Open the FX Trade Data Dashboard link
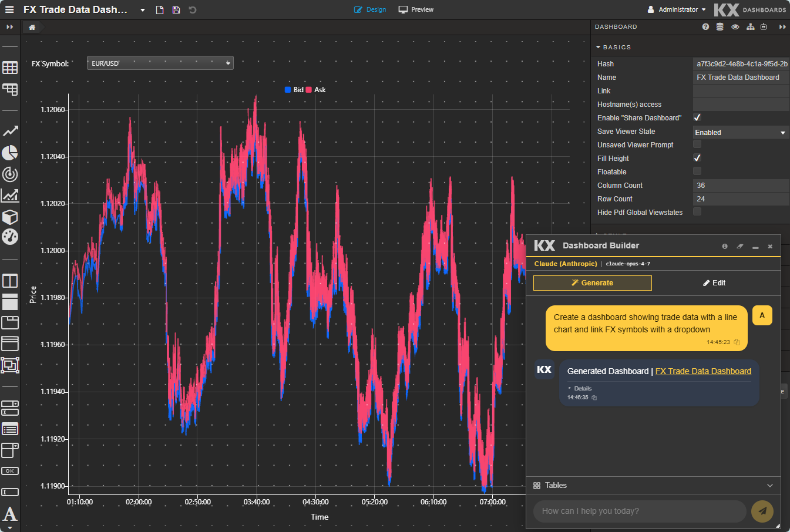Viewport: 790px width, 532px height. pyautogui.click(x=703, y=371)
